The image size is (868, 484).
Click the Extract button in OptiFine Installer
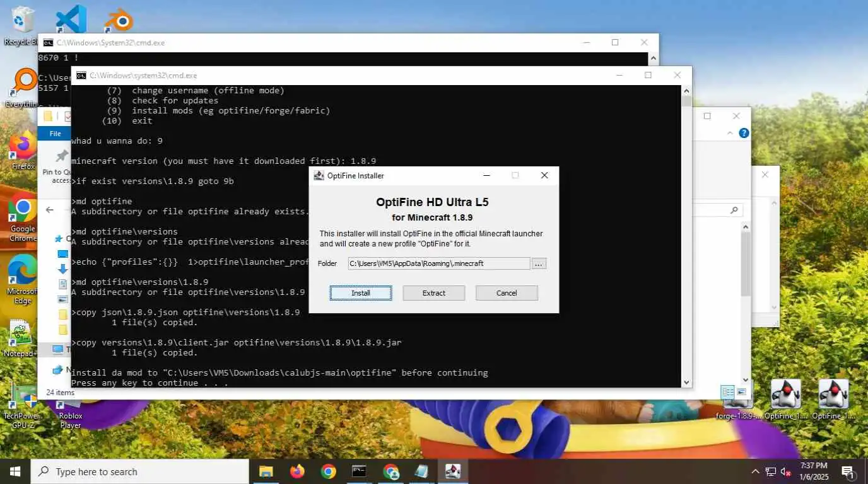[433, 293]
